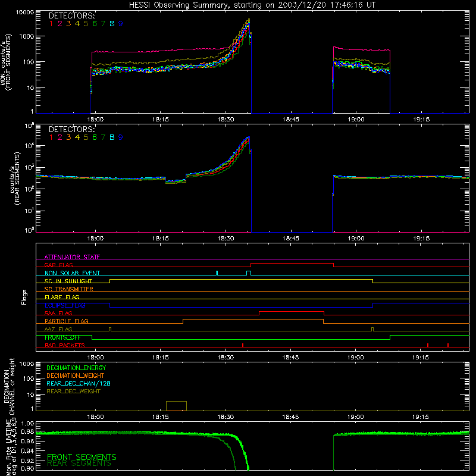Click detector 9 legend in rear segments plot
The height and width of the screenshot is (476, 476).
(x=121, y=137)
